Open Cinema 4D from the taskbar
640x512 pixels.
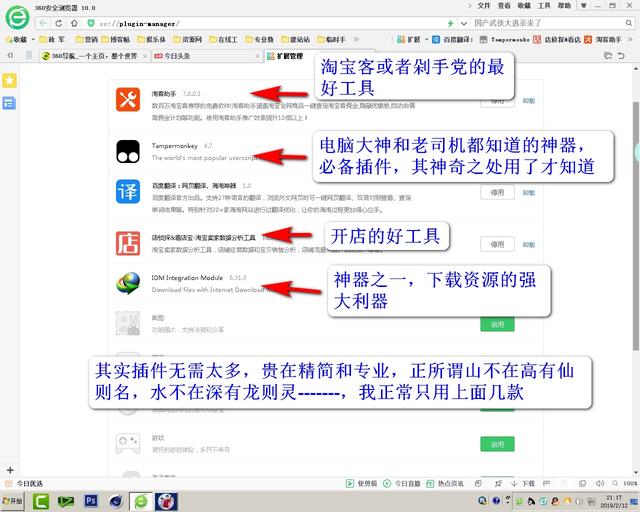(x=116, y=501)
